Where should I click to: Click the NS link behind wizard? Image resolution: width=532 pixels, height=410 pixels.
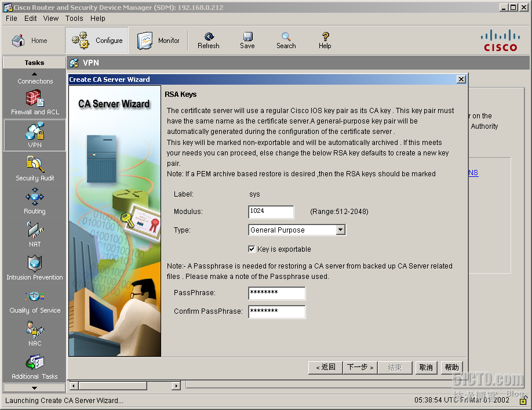click(x=473, y=173)
